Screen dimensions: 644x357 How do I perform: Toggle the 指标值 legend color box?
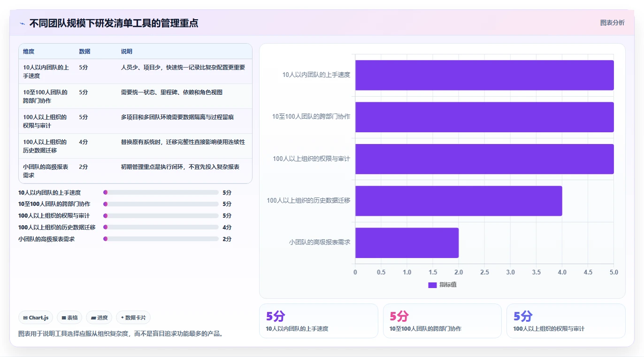(432, 285)
